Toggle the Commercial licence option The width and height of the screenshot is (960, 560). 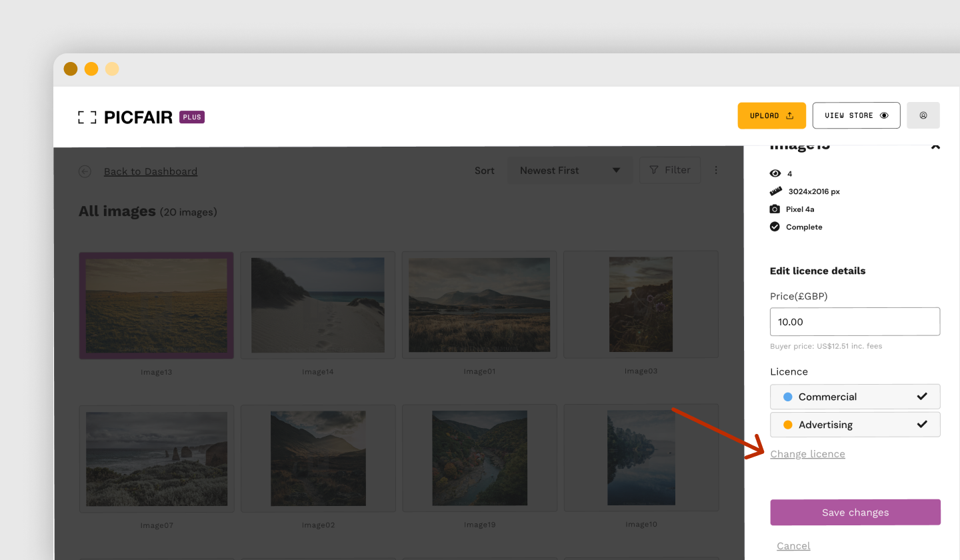pyautogui.click(x=855, y=397)
